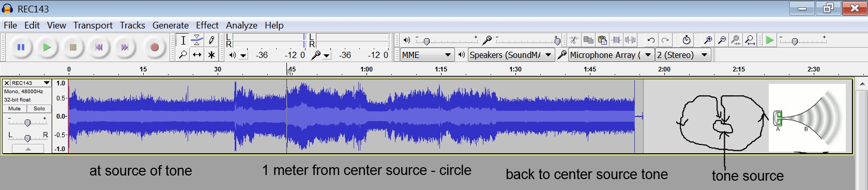Start recording with the Record button
868x190 pixels.
tap(154, 47)
